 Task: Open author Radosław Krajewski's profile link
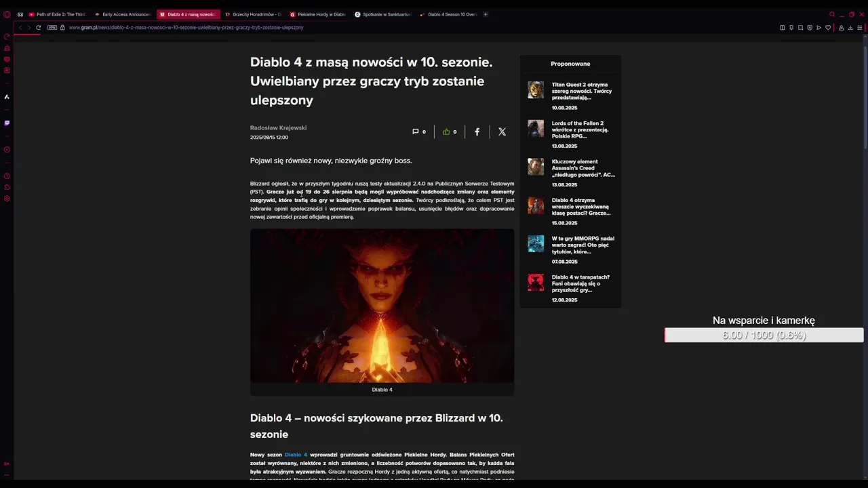(278, 128)
